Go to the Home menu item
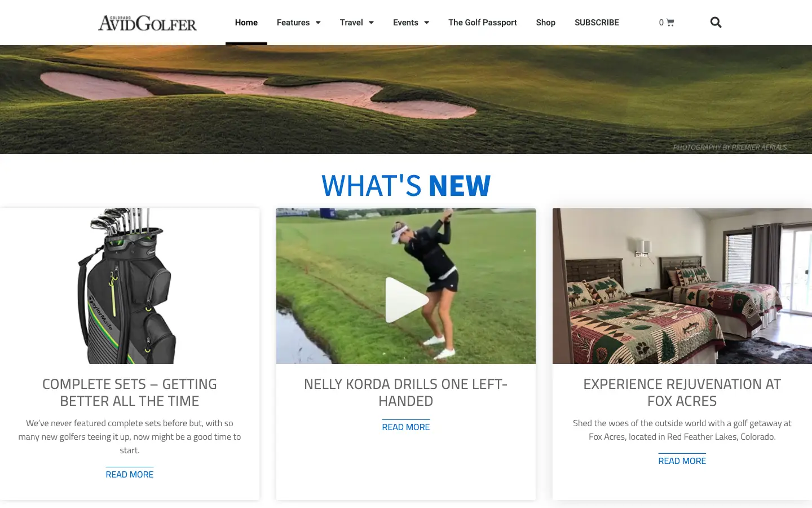The image size is (812, 508). click(x=246, y=23)
